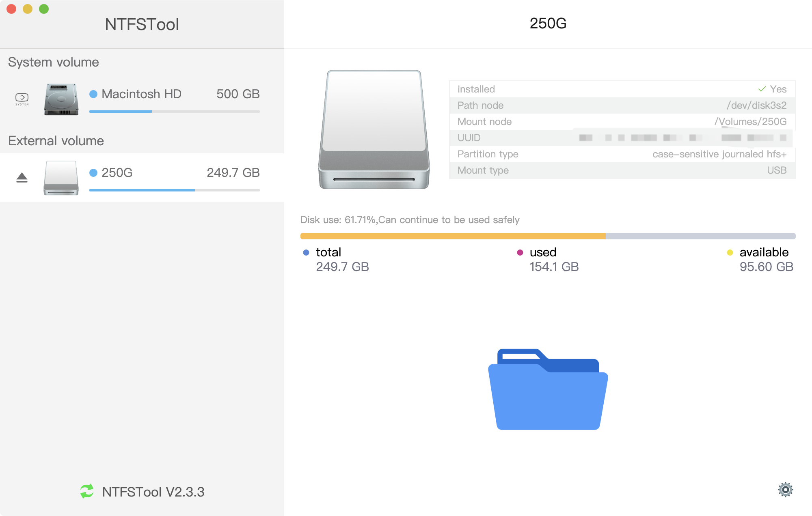
Task: Open settings via the gear icon
Action: point(785,490)
